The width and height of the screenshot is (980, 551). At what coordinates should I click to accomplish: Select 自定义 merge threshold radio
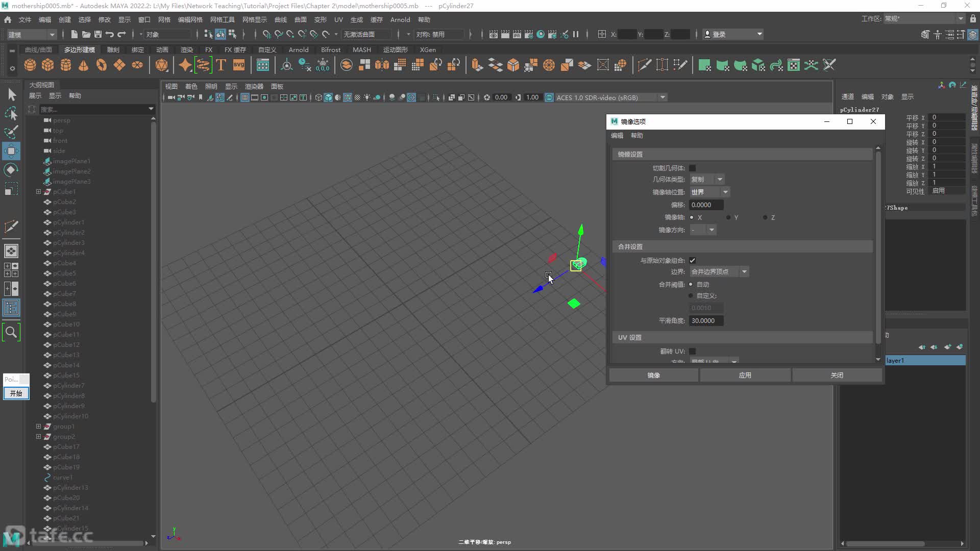pos(691,295)
